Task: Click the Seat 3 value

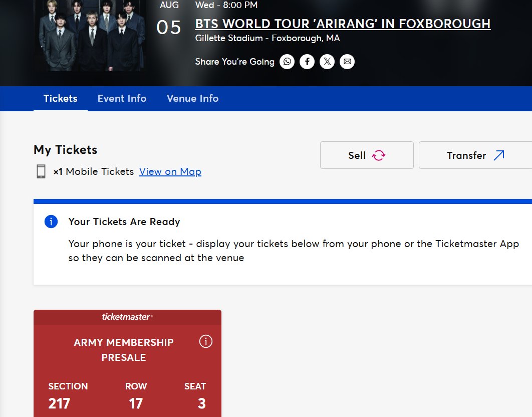Action: point(202,403)
